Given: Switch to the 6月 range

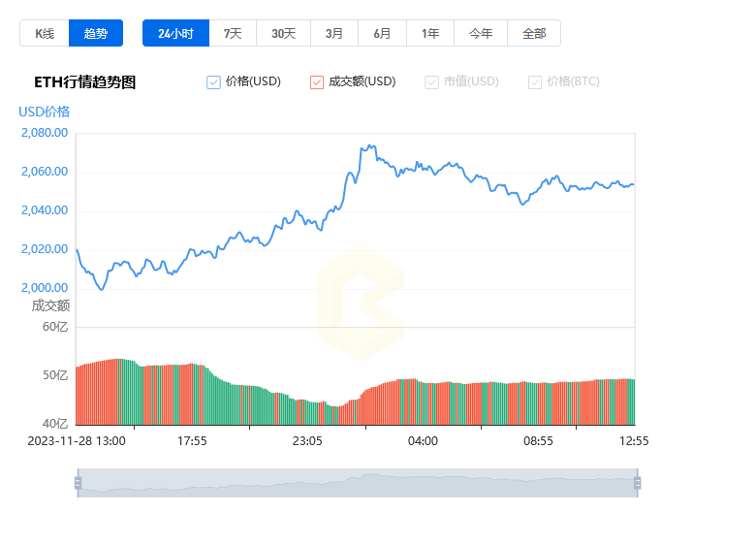Looking at the screenshot, I should (382, 33).
